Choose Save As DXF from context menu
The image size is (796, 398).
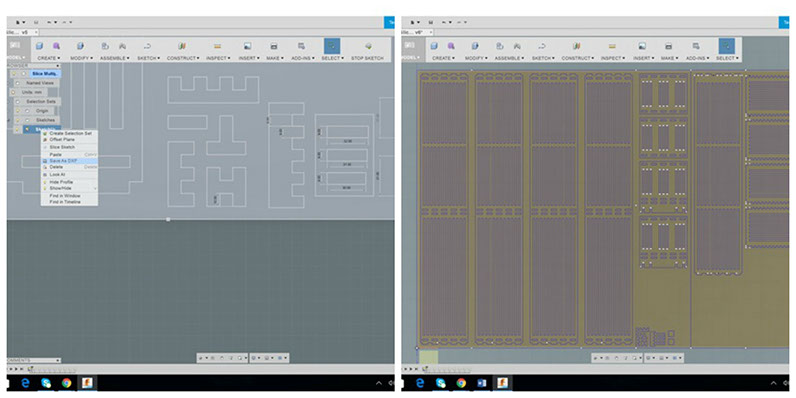point(70,160)
